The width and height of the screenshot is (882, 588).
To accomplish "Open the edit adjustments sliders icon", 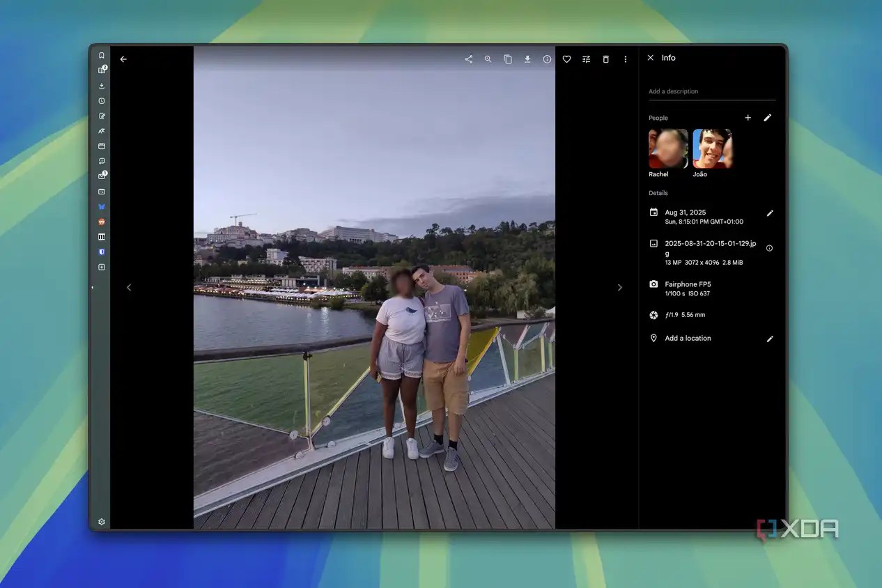I will (586, 59).
